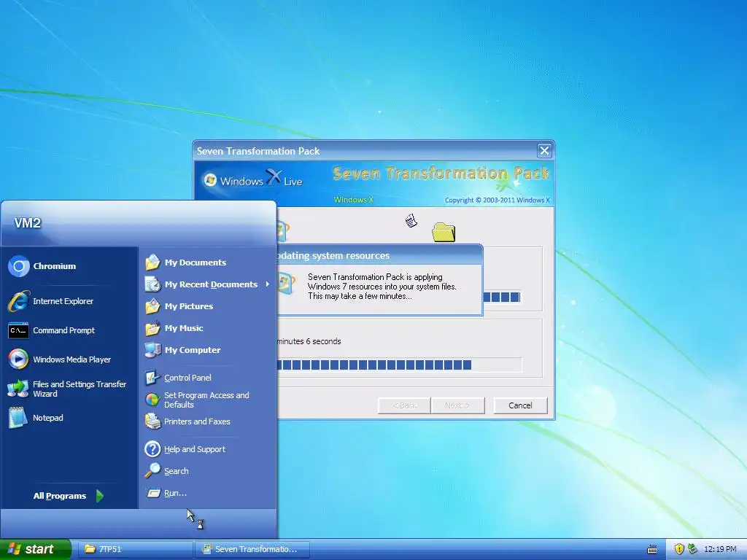Image resolution: width=747 pixels, height=560 pixels.
Task: Click the Cancel button in the installer
Action: (x=520, y=405)
